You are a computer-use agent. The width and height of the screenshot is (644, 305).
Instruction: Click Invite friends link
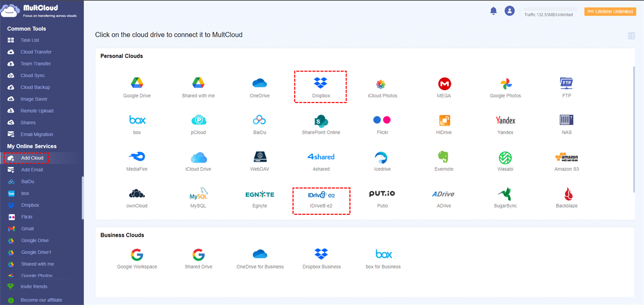pos(33,287)
